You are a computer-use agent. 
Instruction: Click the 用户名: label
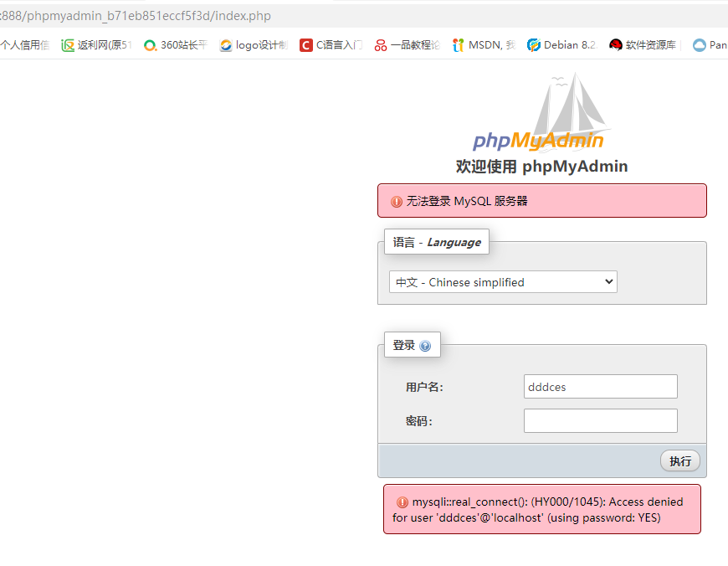[424, 387]
